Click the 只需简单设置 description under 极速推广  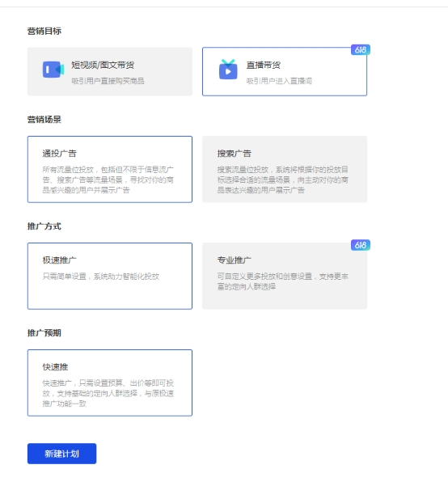(101, 277)
